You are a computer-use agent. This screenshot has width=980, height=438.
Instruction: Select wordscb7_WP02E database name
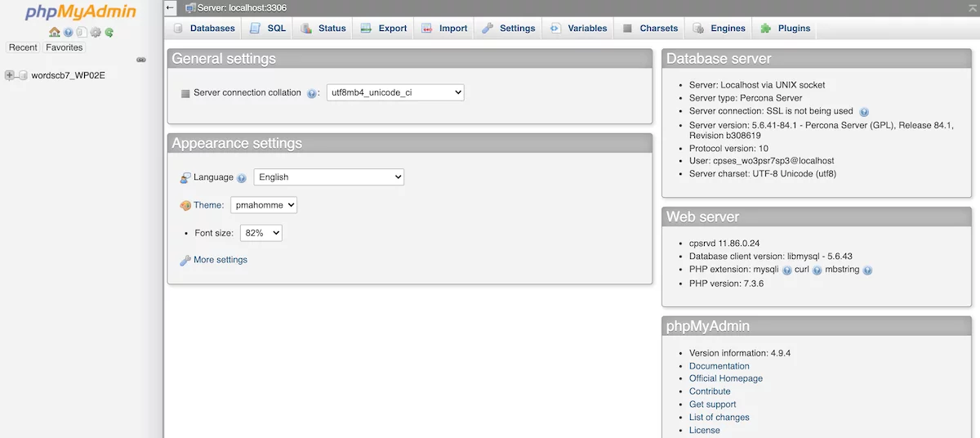click(68, 75)
